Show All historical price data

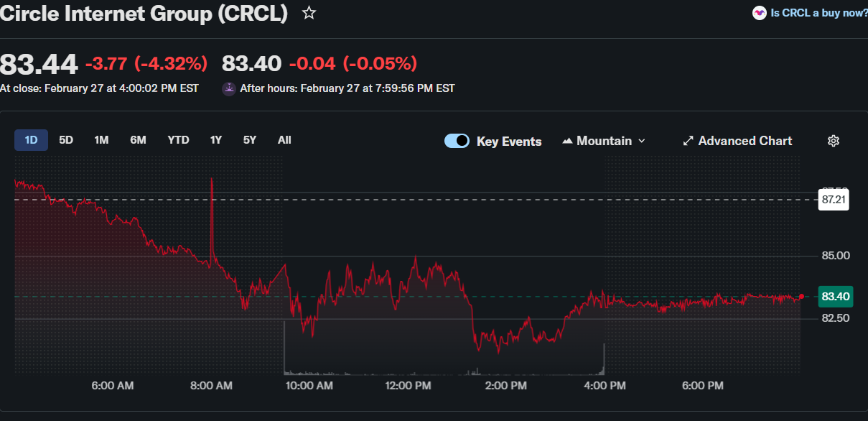point(284,140)
